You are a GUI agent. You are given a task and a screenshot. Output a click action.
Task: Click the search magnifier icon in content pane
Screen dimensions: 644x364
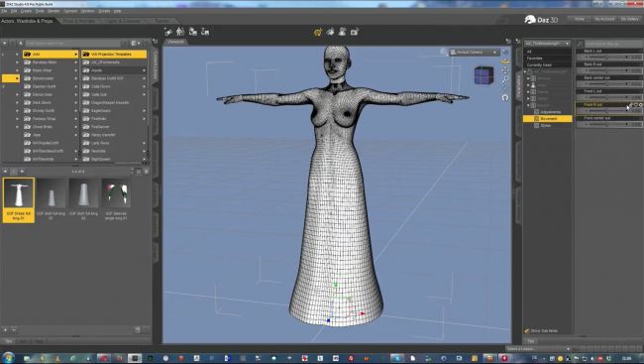click(x=20, y=44)
